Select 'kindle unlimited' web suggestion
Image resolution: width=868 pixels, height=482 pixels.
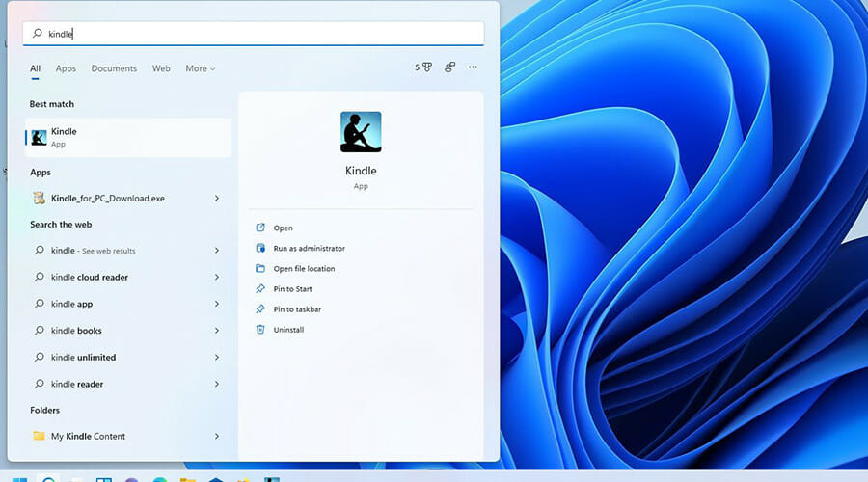click(128, 357)
